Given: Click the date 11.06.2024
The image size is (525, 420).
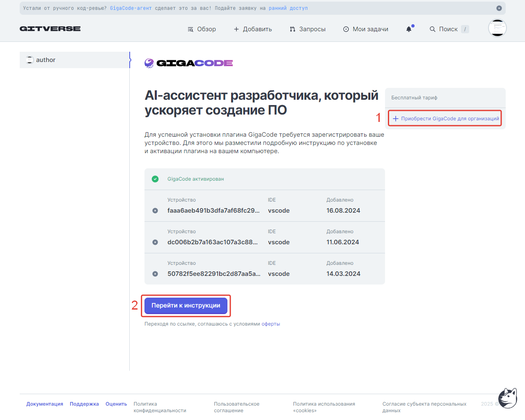Looking at the screenshot, I should click(343, 242).
